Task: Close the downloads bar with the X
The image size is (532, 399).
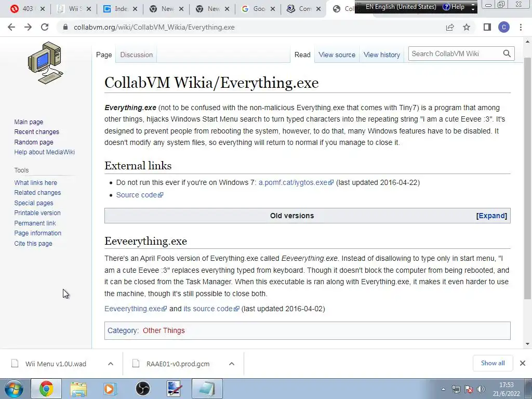Action: click(523, 363)
